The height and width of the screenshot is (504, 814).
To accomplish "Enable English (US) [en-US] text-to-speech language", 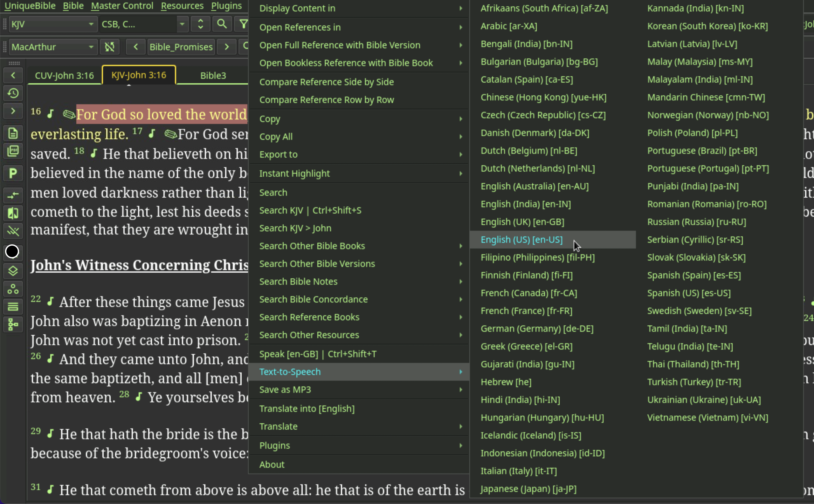I will click(521, 239).
